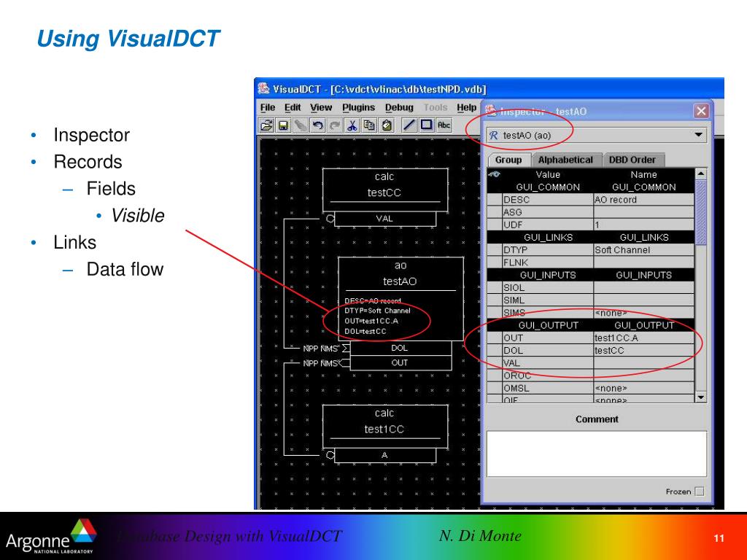Close the Inspector window
The height and width of the screenshot is (560, 747).
[701, 112]
